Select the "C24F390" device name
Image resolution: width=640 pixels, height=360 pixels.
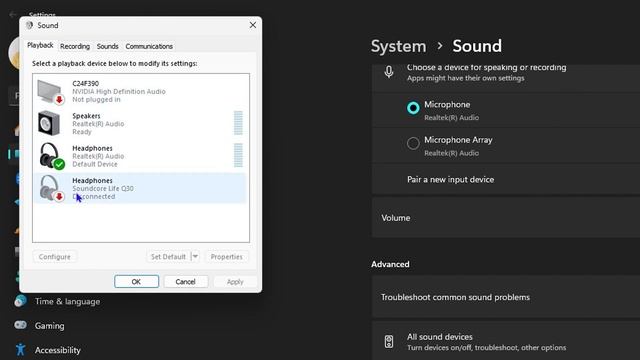click(85, 83)
